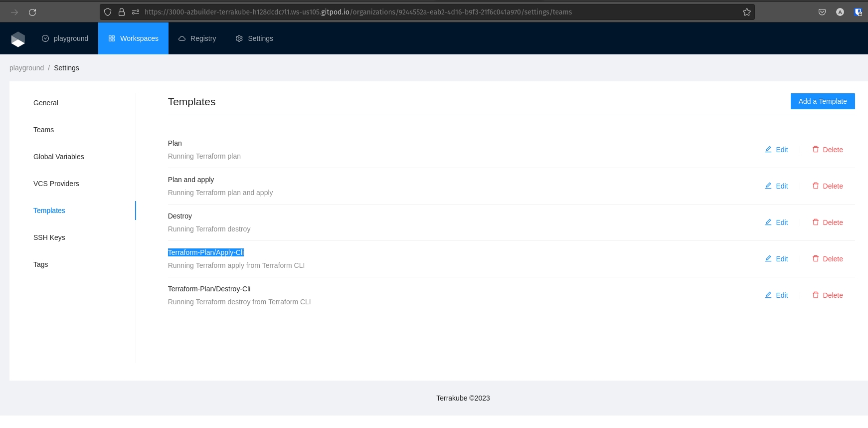The image size is (868, 428).
Task: Click the browser URL address bar
Action: point(424,12)
